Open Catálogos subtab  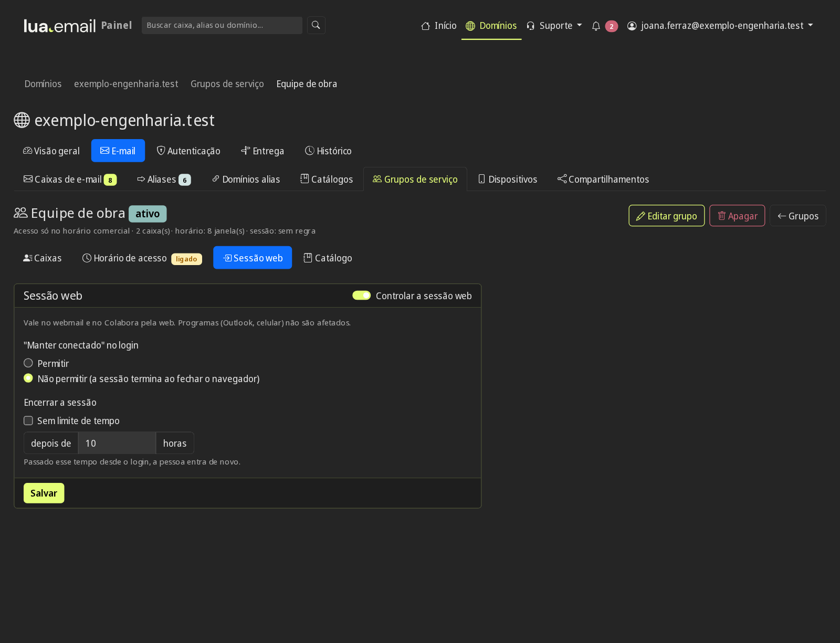click(x=327, y=180)
